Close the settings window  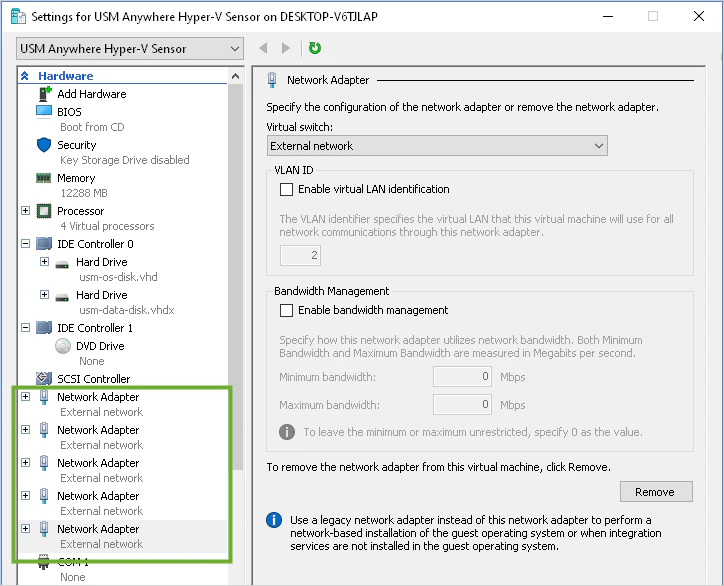point(699,16)
